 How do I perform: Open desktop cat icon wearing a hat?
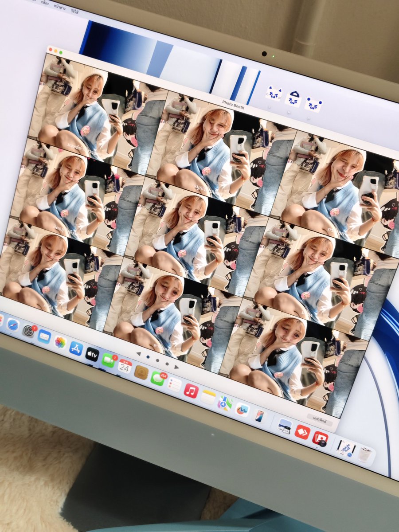coord(293,99)
